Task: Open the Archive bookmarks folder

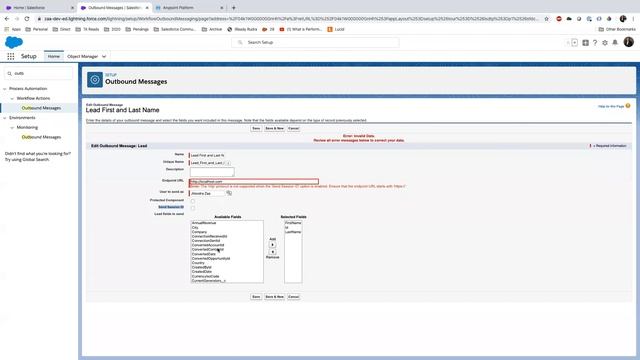Action: 212,29
